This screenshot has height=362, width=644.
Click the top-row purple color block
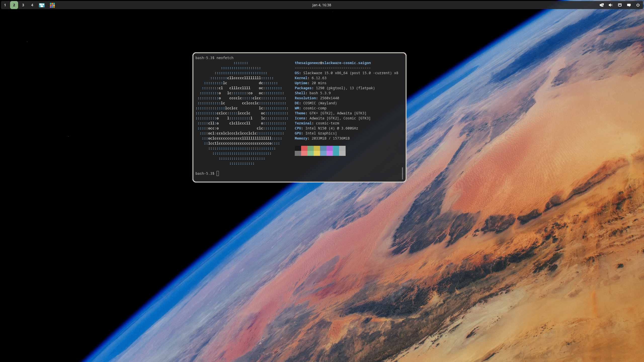330,148
